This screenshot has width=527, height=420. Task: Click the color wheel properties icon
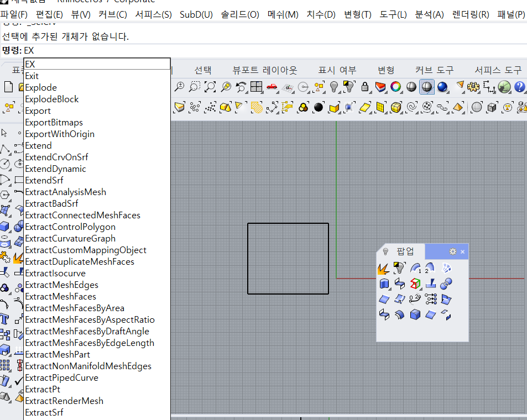point(396,87)
